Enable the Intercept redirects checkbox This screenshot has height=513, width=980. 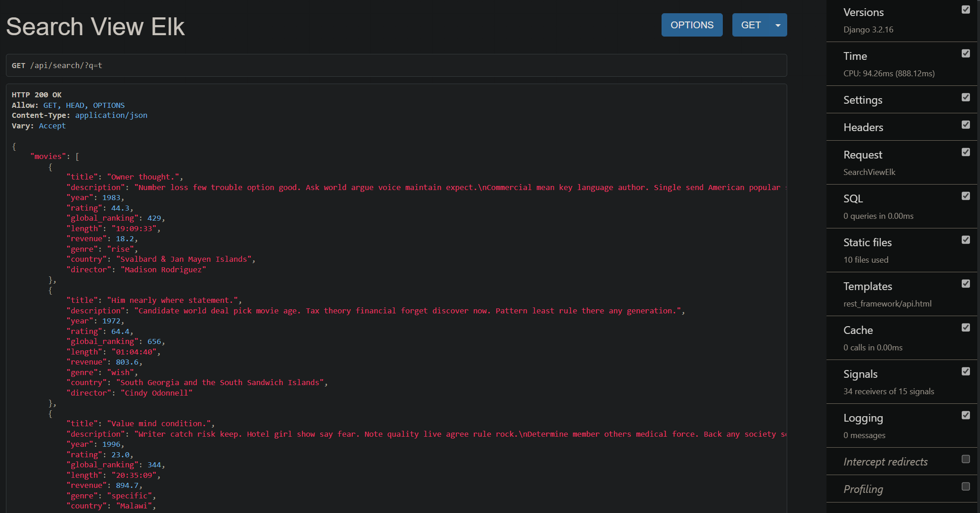[965, 459]
